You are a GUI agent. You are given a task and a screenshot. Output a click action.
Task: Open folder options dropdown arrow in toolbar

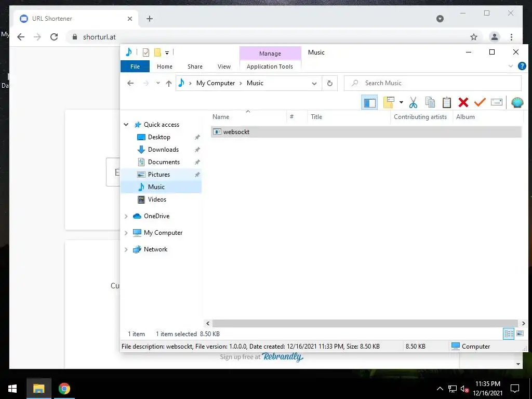point(401,102)
